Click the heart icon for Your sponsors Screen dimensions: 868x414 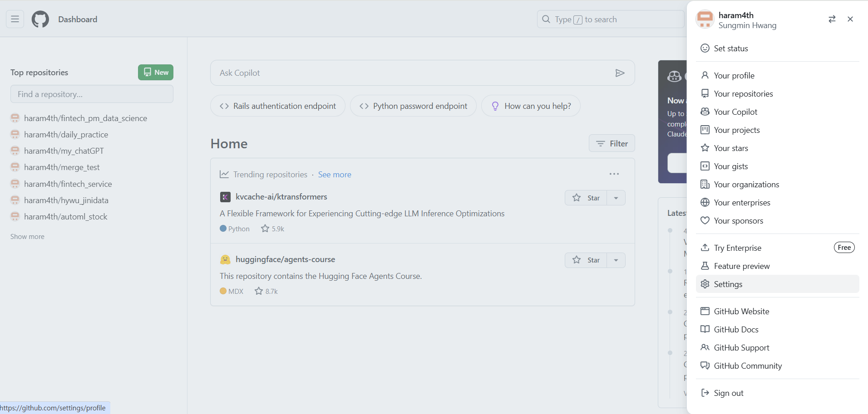[x=705, y=220]
